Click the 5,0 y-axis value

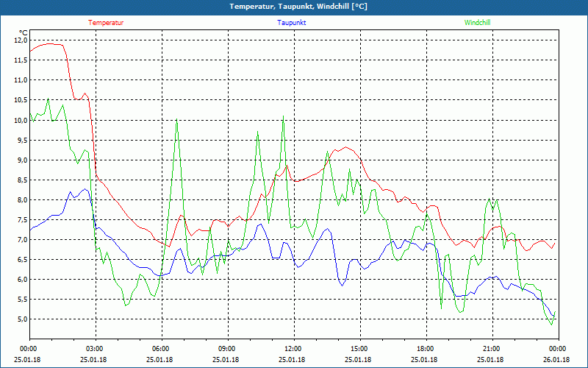tap(22, 319)
